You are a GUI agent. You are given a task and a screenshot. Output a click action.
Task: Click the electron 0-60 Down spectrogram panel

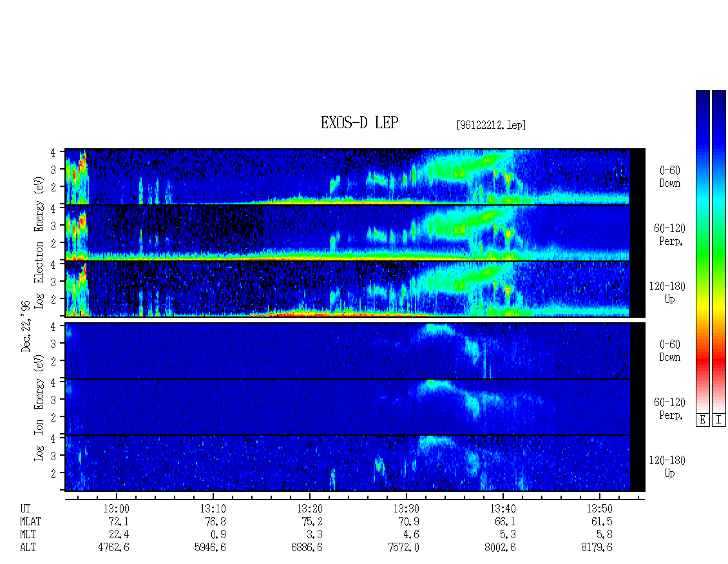[x=355, y=177]
